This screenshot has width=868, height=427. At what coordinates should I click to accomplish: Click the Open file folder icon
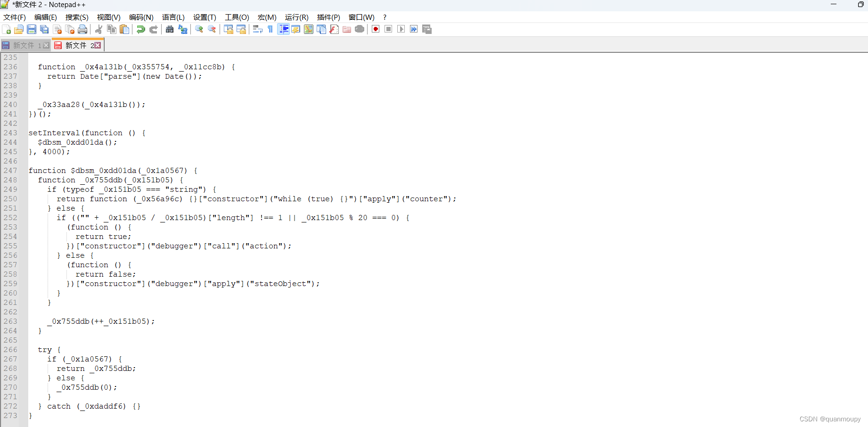tap(19, 29)
